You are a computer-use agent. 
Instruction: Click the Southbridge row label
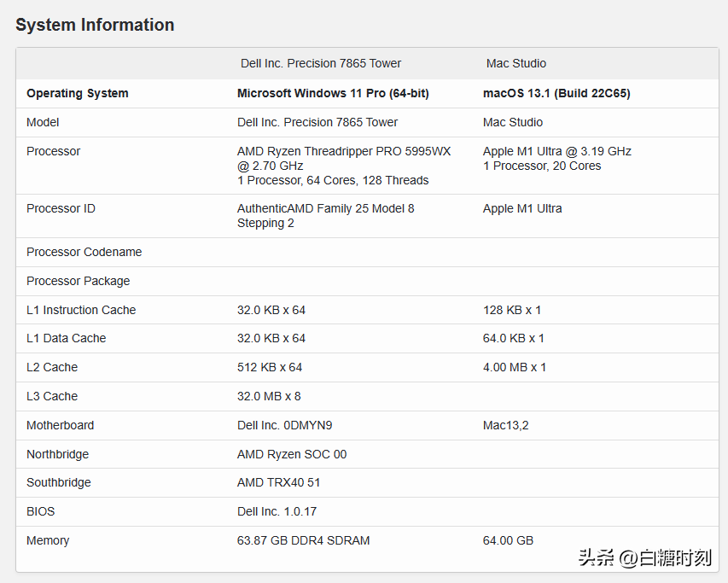tap(59, 483)
